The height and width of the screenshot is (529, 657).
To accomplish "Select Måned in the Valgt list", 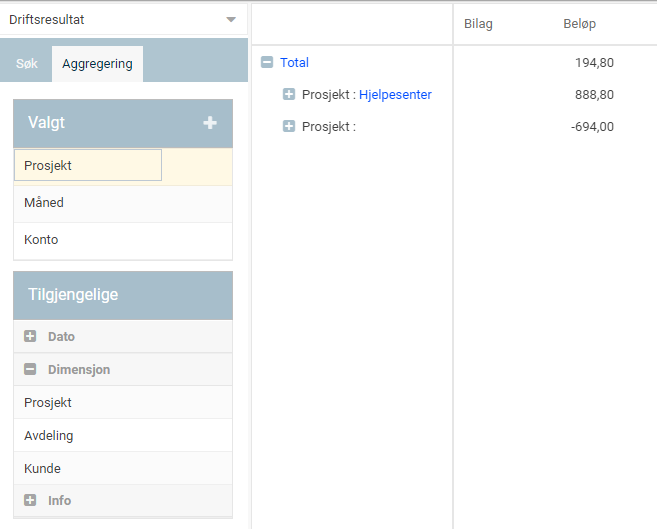I will (123, 203).
